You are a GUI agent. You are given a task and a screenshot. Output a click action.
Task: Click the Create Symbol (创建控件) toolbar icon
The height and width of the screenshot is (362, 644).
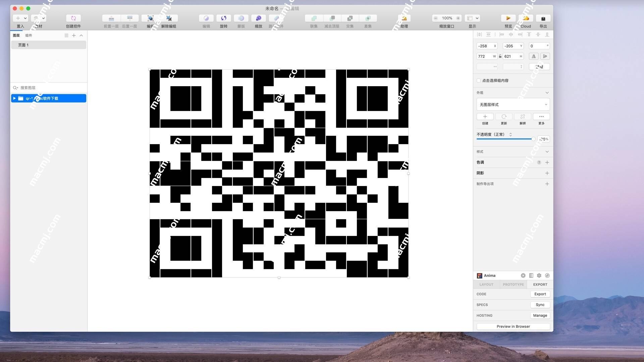pyautogui.click(x=73, y=18)
